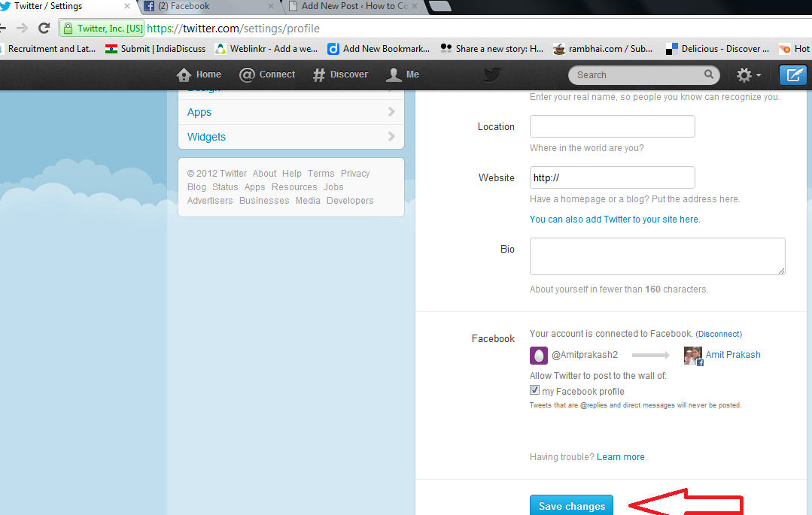Viewport: 812px width, 515px height.
Task: Click the Save changes button
Action: pyautogui.click(x=571, y=506)
